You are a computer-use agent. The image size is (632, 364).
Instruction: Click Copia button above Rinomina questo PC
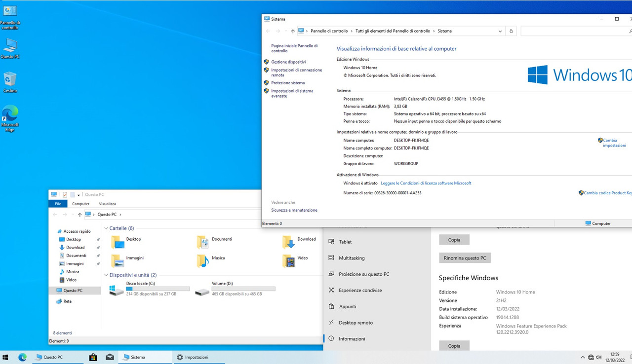click(454, 240)
